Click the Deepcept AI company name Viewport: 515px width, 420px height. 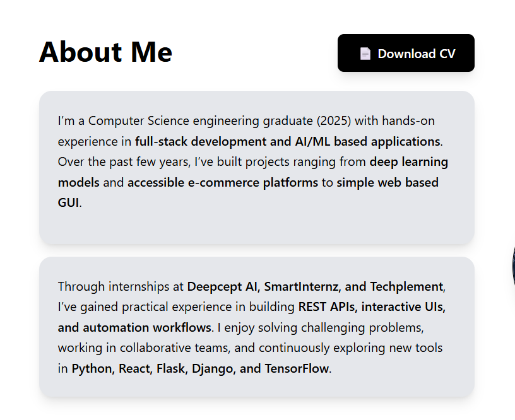coord(223,287)
